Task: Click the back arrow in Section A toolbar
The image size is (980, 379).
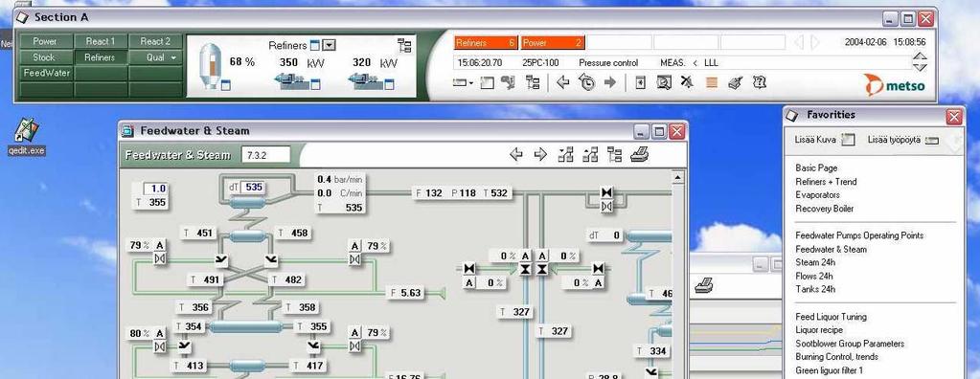Action: [563, 82]
